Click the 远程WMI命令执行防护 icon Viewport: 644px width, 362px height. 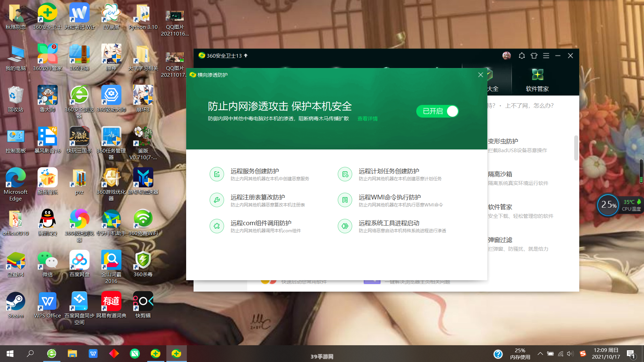[345, 200]
